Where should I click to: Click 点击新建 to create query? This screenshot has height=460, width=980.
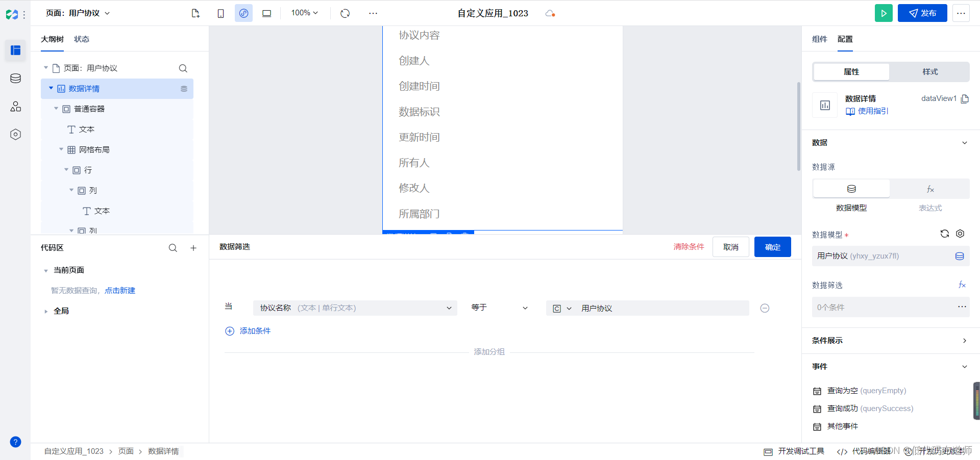click(120, 291)
